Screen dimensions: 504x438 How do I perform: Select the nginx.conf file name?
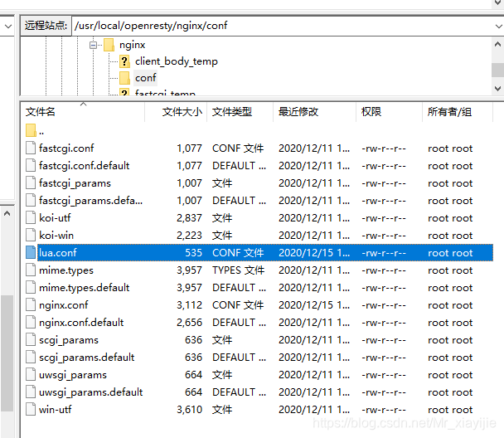coord(63,305)
